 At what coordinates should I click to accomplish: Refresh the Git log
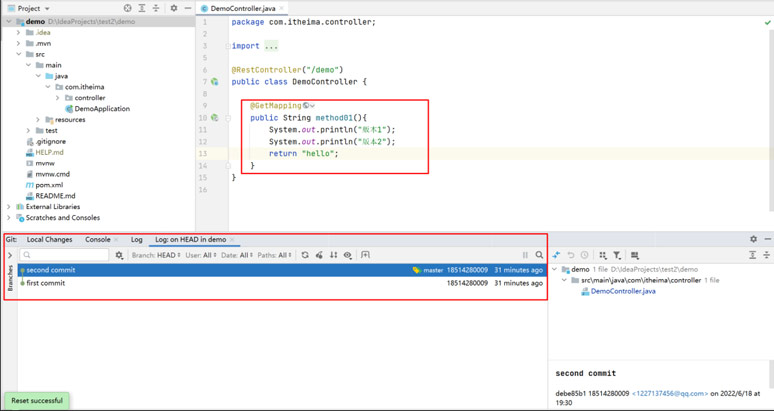coord(305,255)
